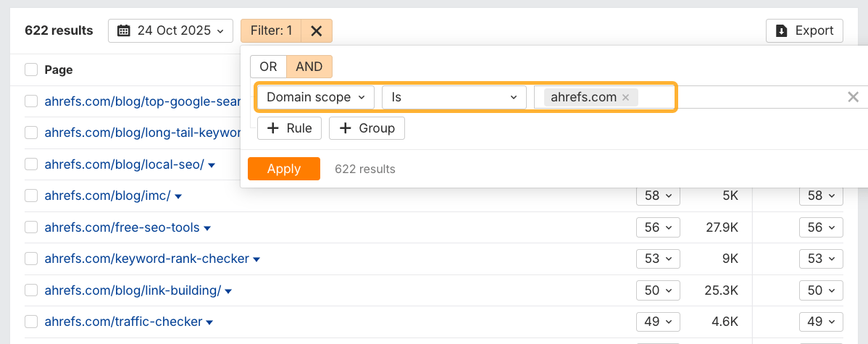Open the Domain scope dropdown

coord(315,97)
